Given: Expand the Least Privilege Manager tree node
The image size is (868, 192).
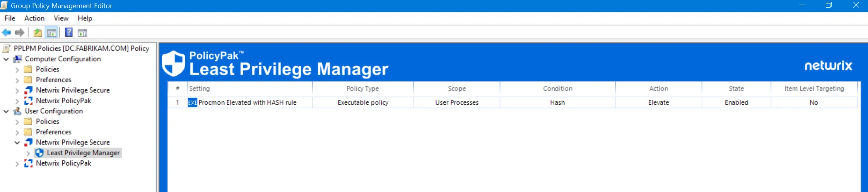Looking at the screenshot, I should [28, 153].
